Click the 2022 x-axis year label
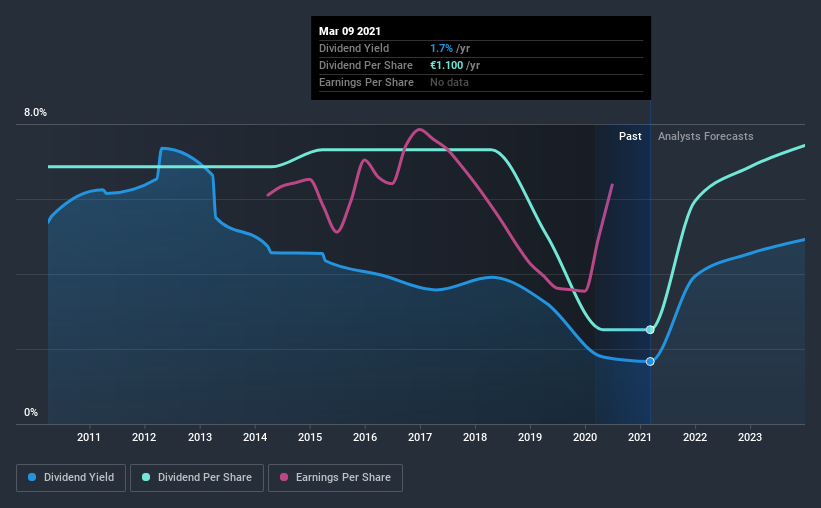Image resolution: width=821 pixels, height=508 pixels. tap(695, 437)
